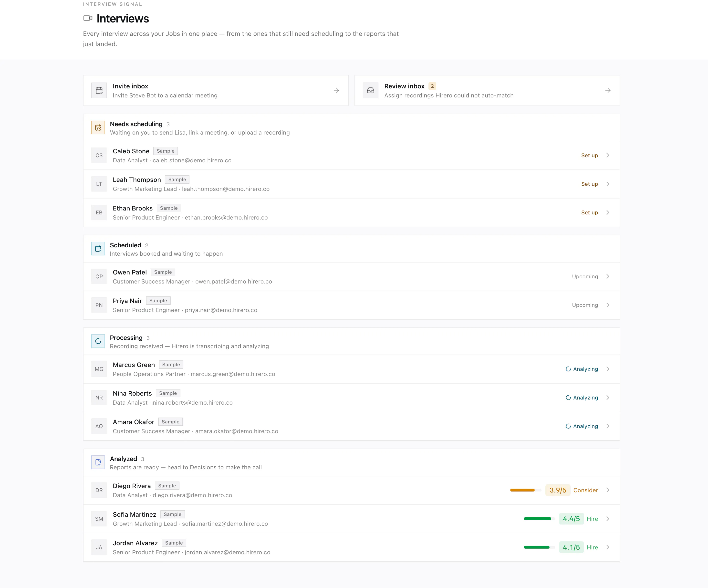Open the Review inbox title
Screen dimensions: 708x588
[404, 86]
